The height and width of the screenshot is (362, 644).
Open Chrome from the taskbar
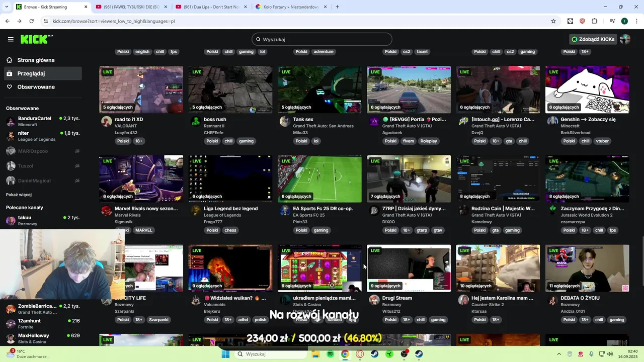345,354
